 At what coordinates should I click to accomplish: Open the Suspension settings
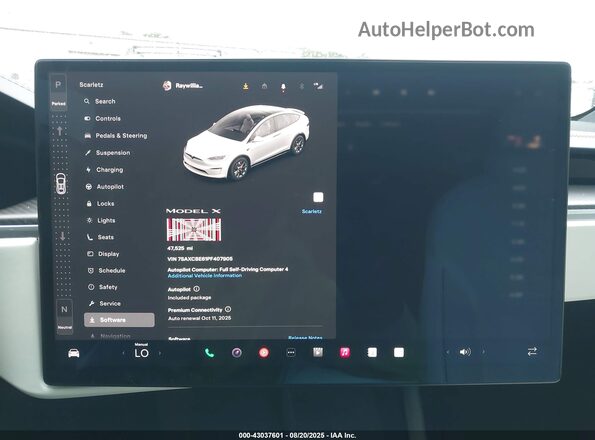pos(107,152)
